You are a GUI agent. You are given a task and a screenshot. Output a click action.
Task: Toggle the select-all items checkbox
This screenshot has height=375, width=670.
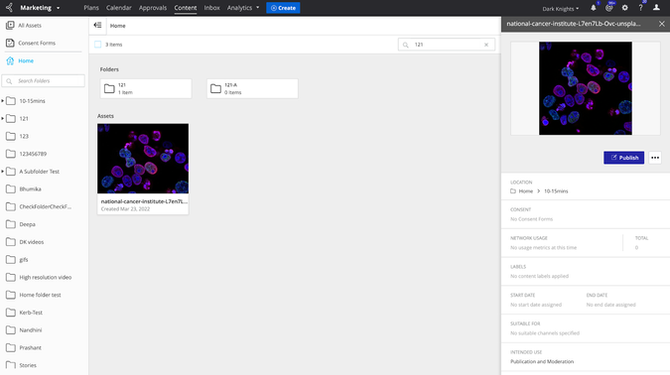pos(98,44)
